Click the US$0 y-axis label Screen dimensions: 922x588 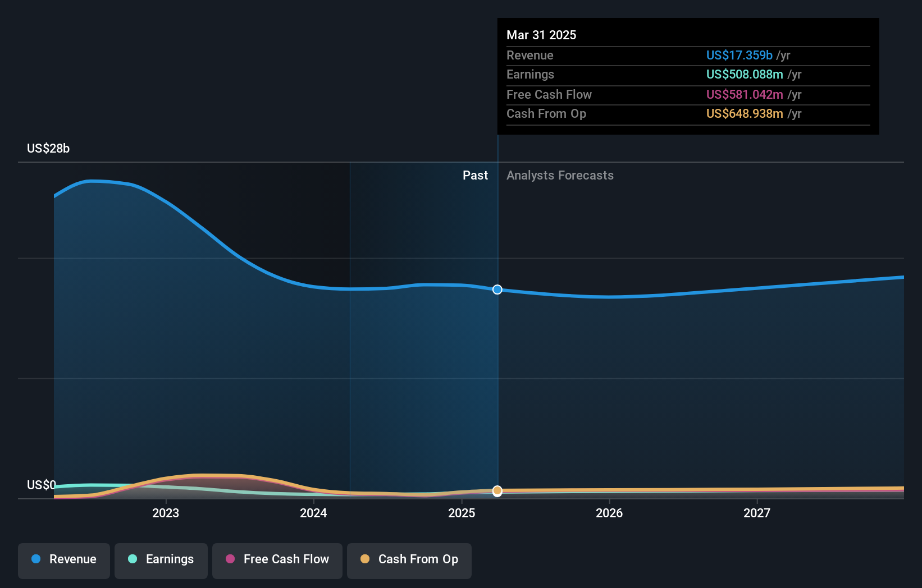(x=42, y=485)
